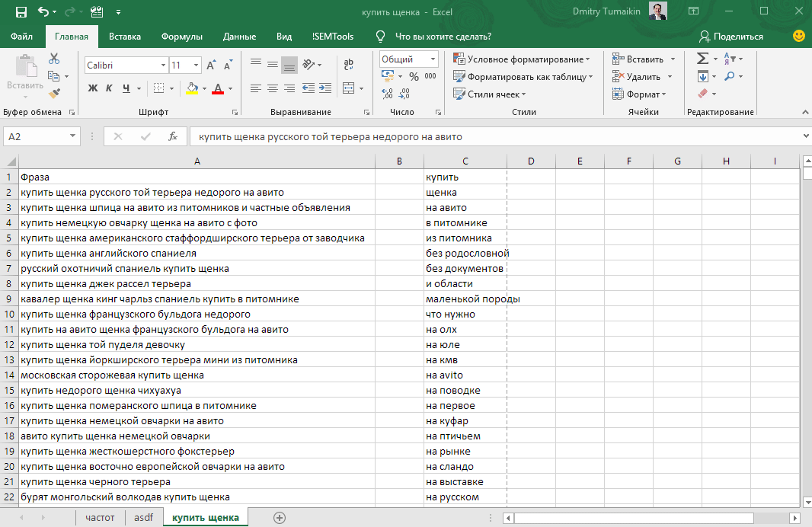Increase indent of cell contents
The image size is (812, 527).
325,88
